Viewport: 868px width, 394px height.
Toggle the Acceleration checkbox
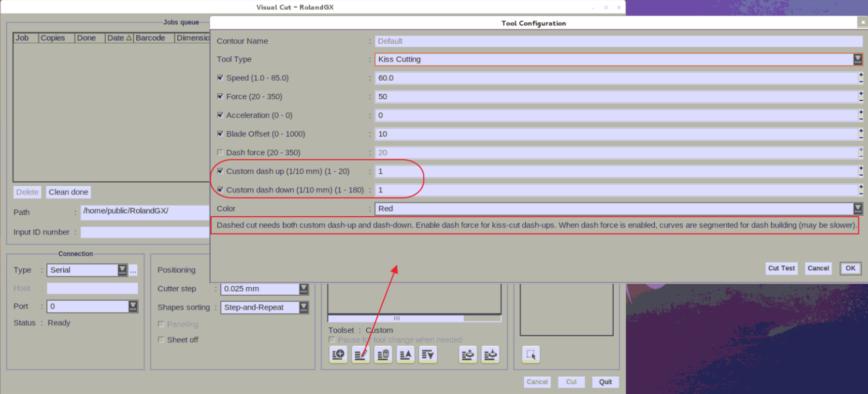click(x=220, y=115)
